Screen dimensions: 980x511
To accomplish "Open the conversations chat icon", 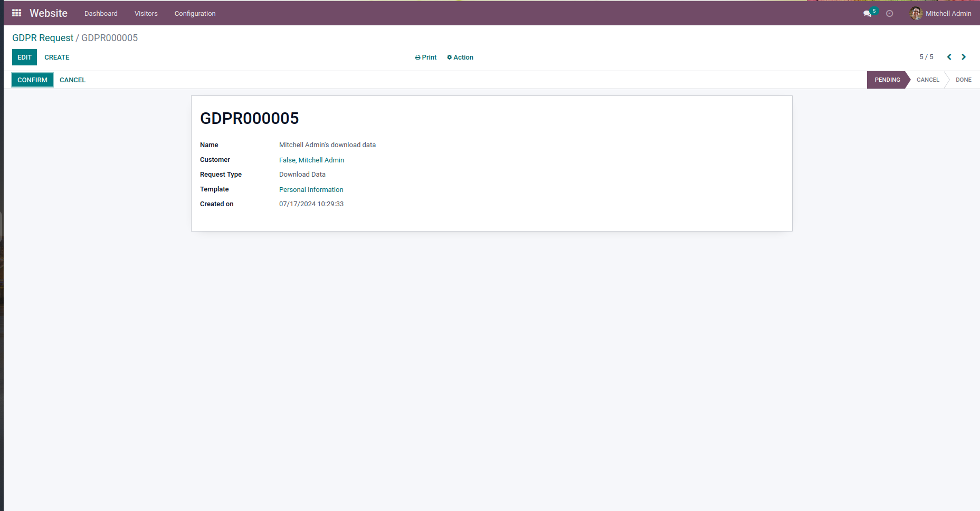I will coord(867,14).
